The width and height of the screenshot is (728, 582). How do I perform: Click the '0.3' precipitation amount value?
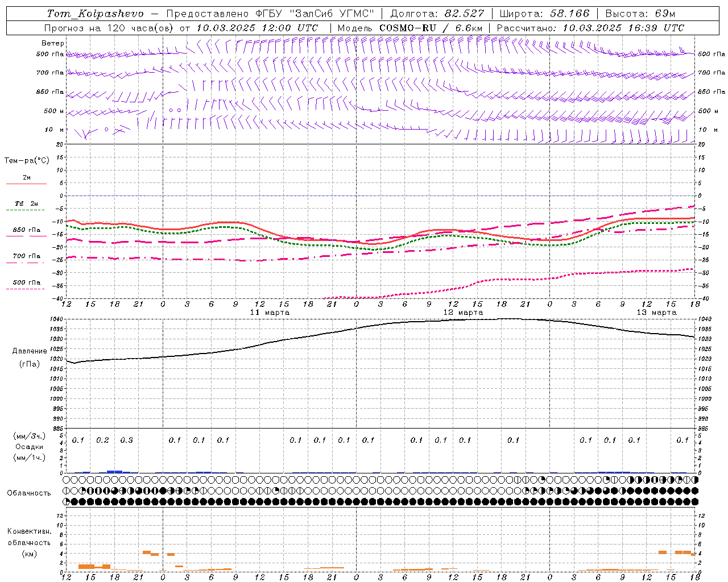pos(127,440)
